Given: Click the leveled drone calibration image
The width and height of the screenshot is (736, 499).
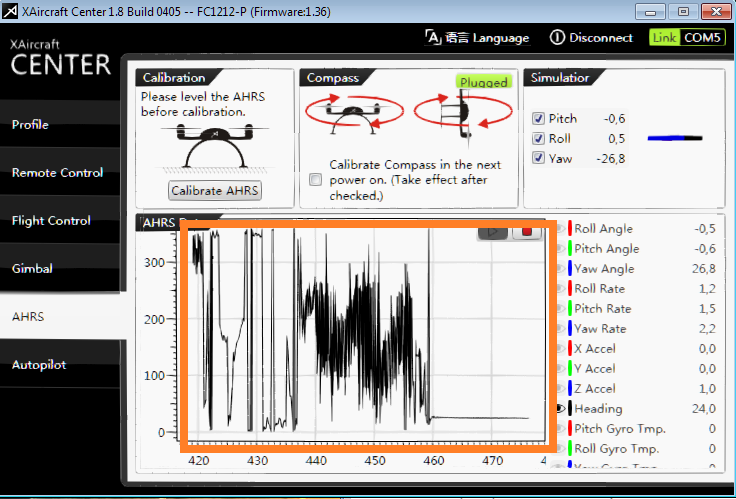Looking at the screenshot, I should tap(213, 147).
